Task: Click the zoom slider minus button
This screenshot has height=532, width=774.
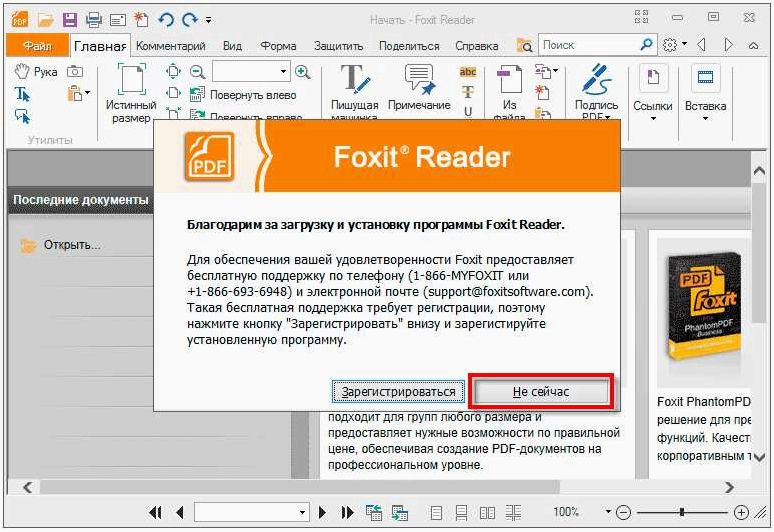Action: pyautogui.click(x=624, y=513)
